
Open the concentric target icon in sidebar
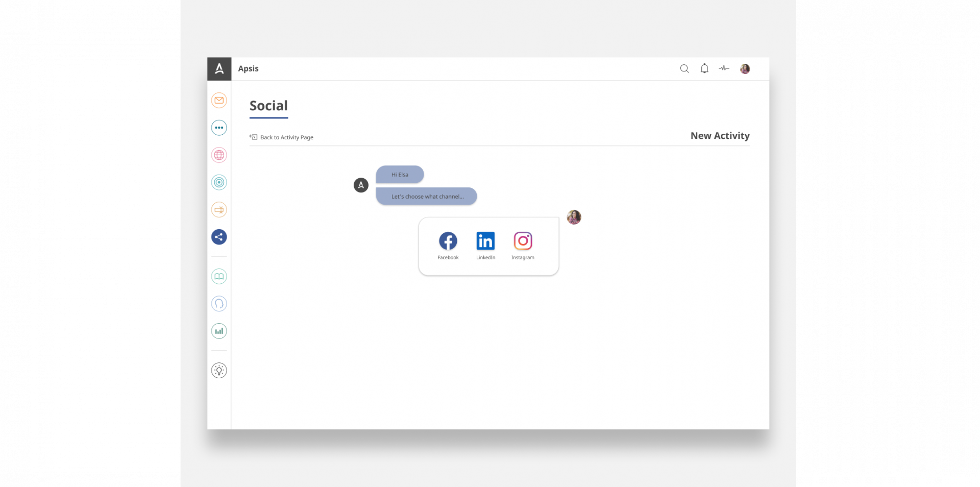[x=219, y=182]
